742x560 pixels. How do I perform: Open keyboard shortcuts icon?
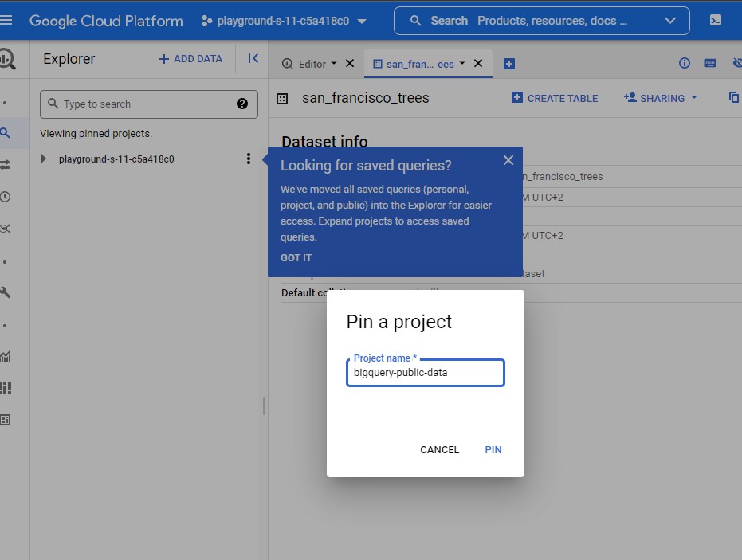(x=710, y=63)
